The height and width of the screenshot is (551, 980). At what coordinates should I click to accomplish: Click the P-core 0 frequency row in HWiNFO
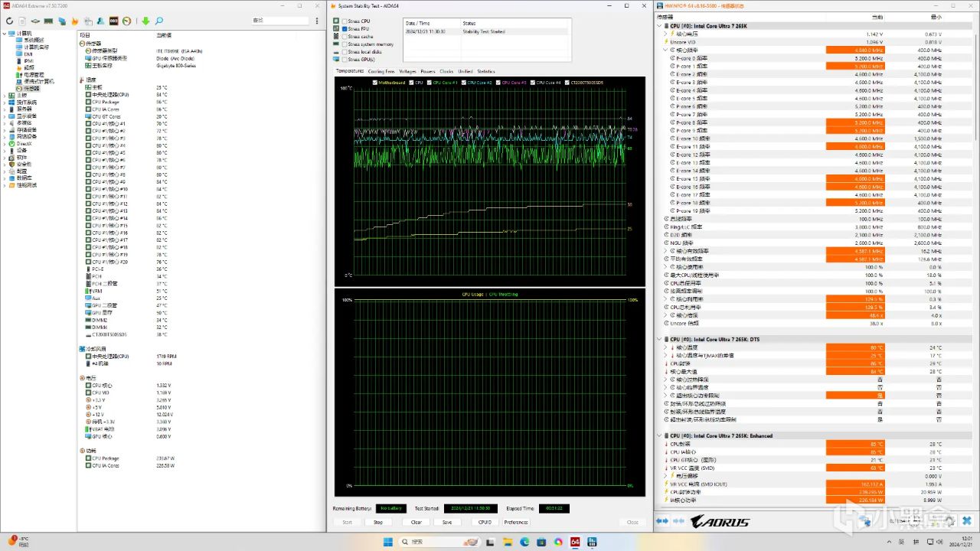pyautogui.click(x=814, y=58)
